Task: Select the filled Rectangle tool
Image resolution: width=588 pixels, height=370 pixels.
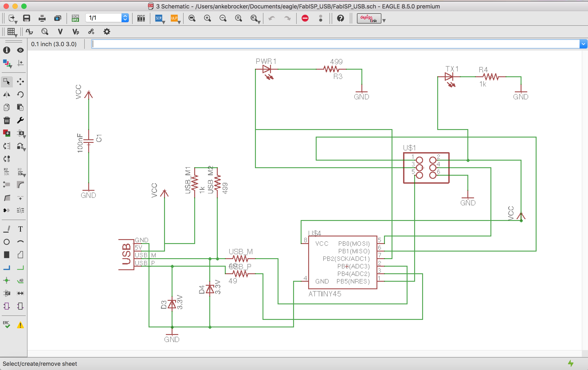Action: point(7,255)
